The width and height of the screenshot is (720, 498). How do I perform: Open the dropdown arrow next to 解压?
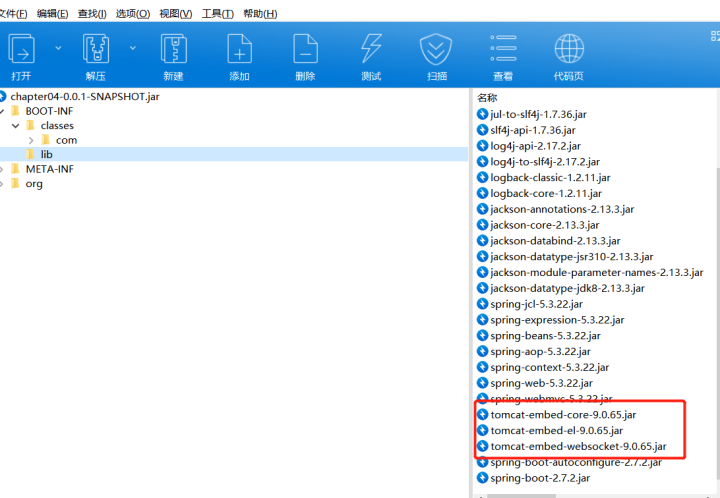coord(133,48)
